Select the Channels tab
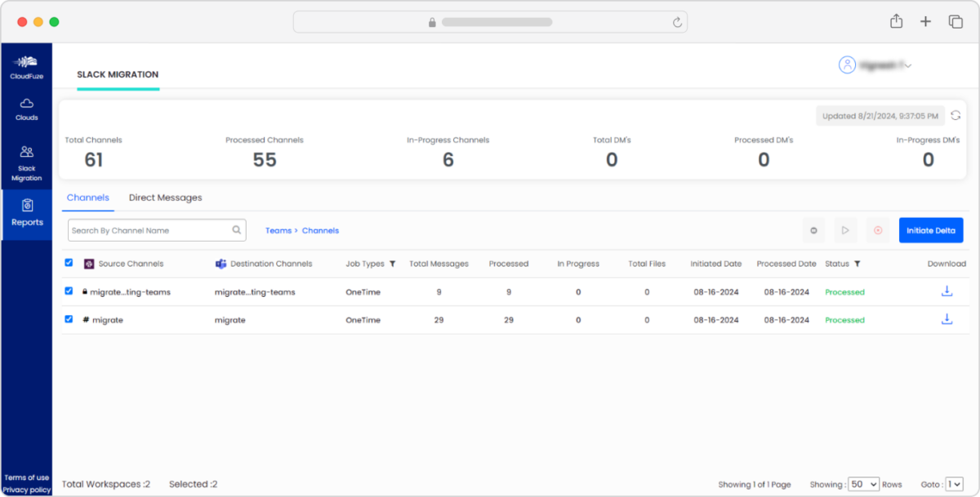This screenshot has width=980, height=497. tap(88, 197)
